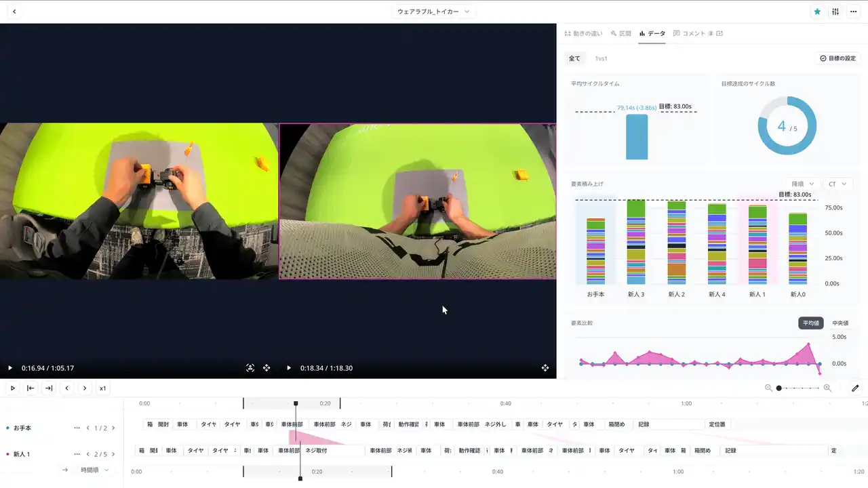Viewport: 868px width, 488px height.
Task: Click the back arrow in top-left corner
Action: coord(14,12)
